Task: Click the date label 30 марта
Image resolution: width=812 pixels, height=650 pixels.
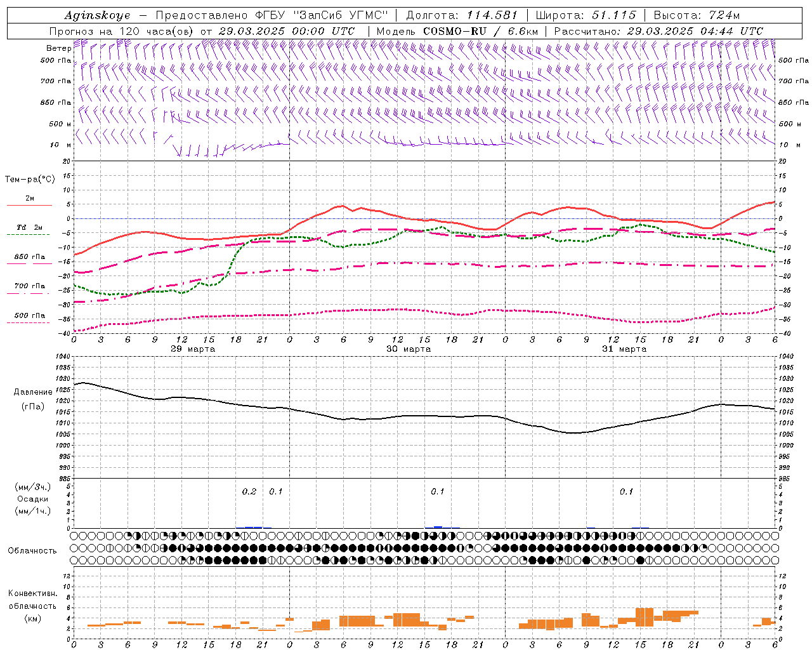Action: [409, 349]
